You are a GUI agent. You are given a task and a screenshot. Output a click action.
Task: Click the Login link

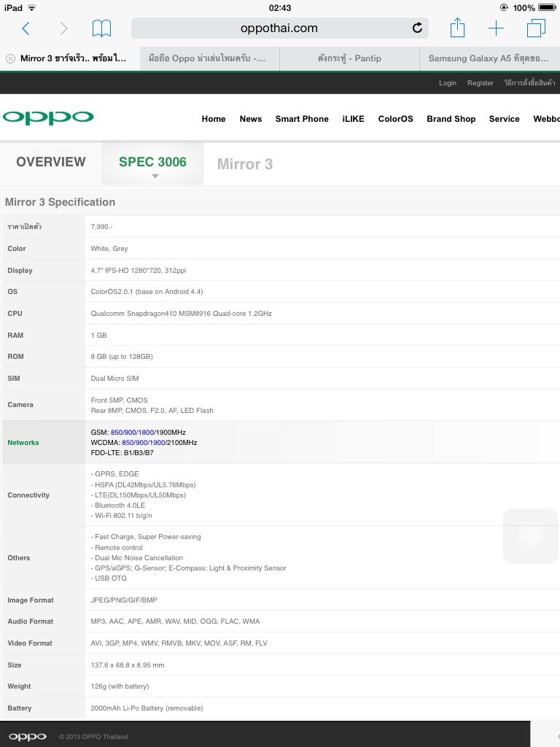pos(448,83)
